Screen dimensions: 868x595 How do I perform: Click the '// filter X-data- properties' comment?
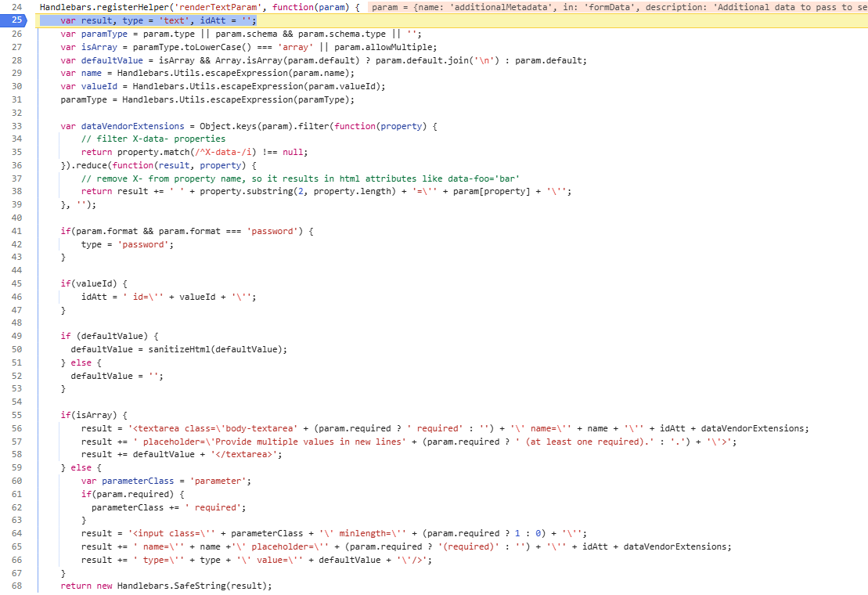153,139
